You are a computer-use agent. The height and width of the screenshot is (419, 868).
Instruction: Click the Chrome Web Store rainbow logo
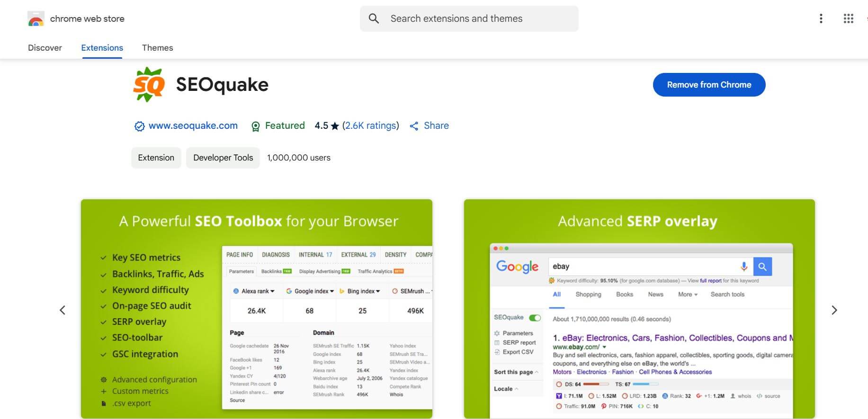coord(36,19)
